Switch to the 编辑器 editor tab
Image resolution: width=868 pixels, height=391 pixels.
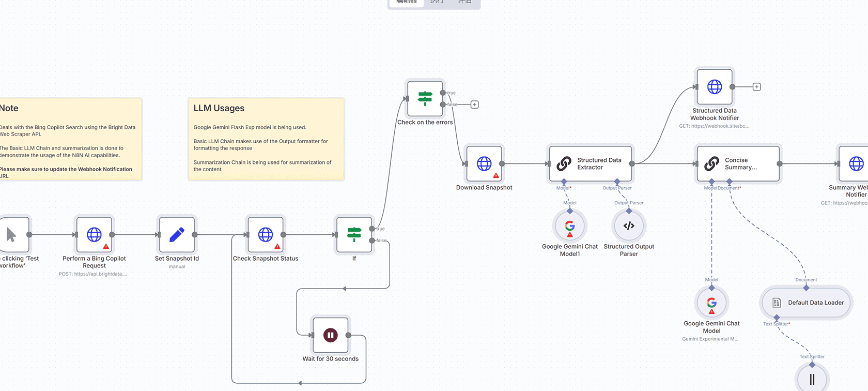pyautogui.click(x=406, y=2)
